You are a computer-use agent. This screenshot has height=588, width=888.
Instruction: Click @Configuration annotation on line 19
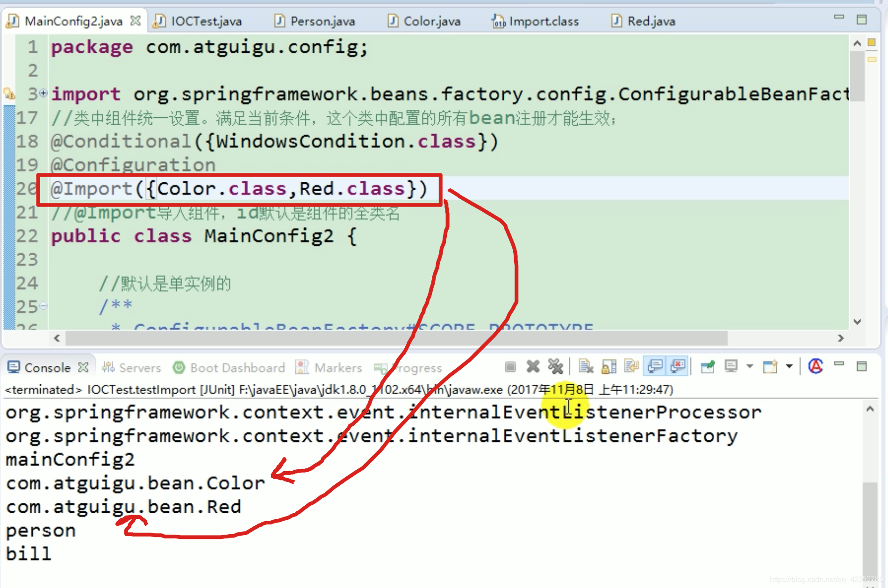(133, 165)
